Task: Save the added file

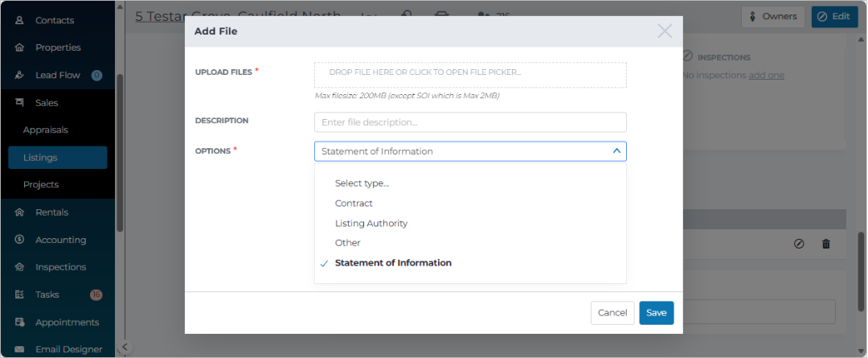Action: pyautogui.click(x=657, y=313)
